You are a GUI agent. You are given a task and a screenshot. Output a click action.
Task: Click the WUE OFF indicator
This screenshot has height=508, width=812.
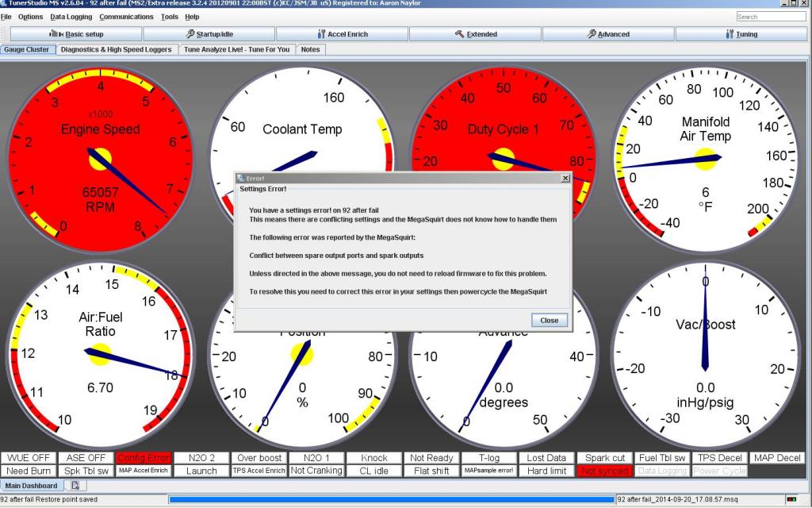pyautogui.click(x=29, y=458)
